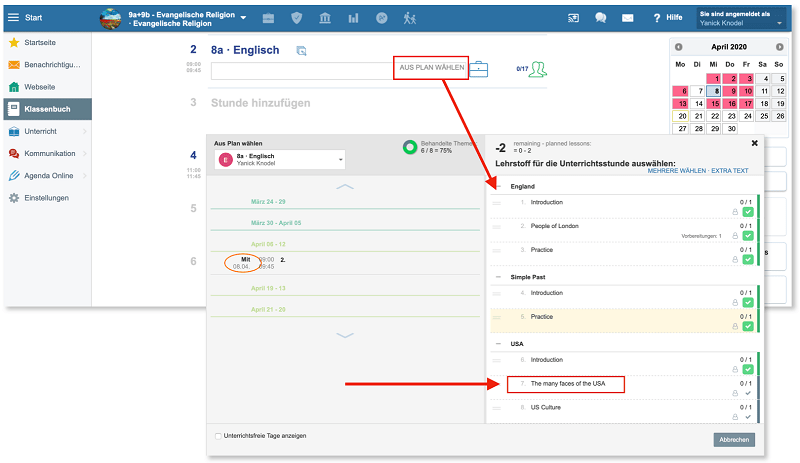Check 'Unterrichtsfreie Tage anzeigen' checkbox
The height and width of the screenshot is (463, 800).
coord(219,436)
